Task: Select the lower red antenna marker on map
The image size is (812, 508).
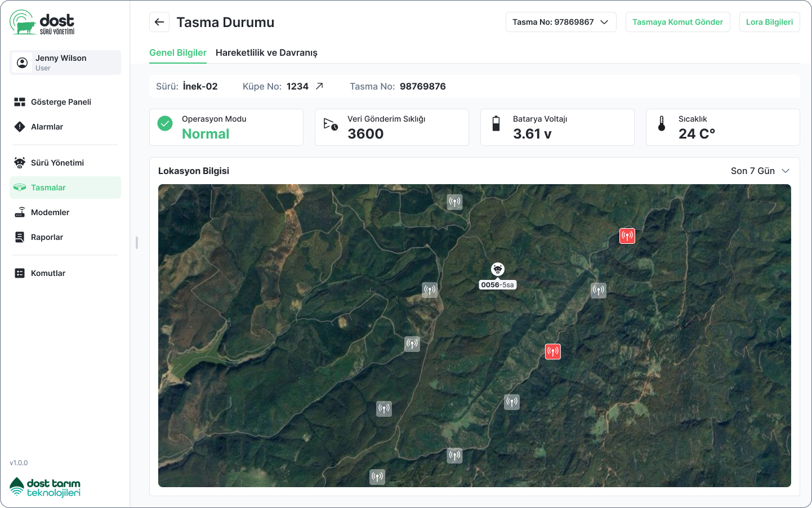Action: [553, 352]
